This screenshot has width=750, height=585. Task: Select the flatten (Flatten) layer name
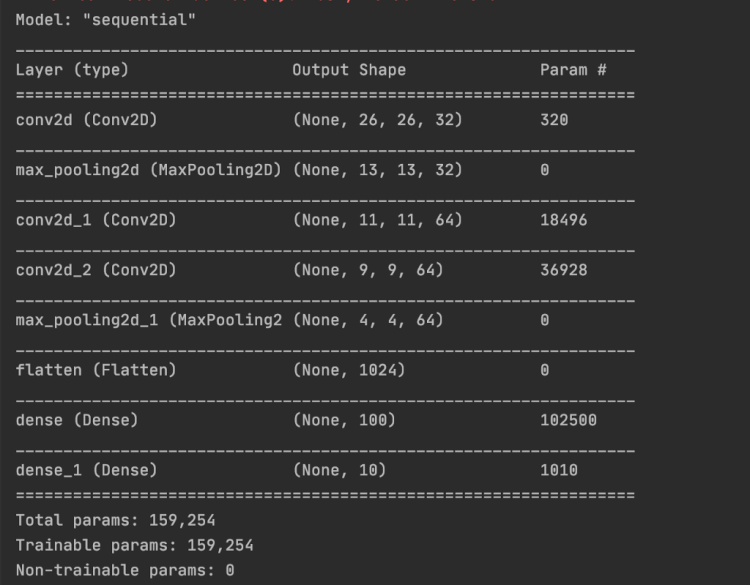pyautogui.click(x=96, y=370)
